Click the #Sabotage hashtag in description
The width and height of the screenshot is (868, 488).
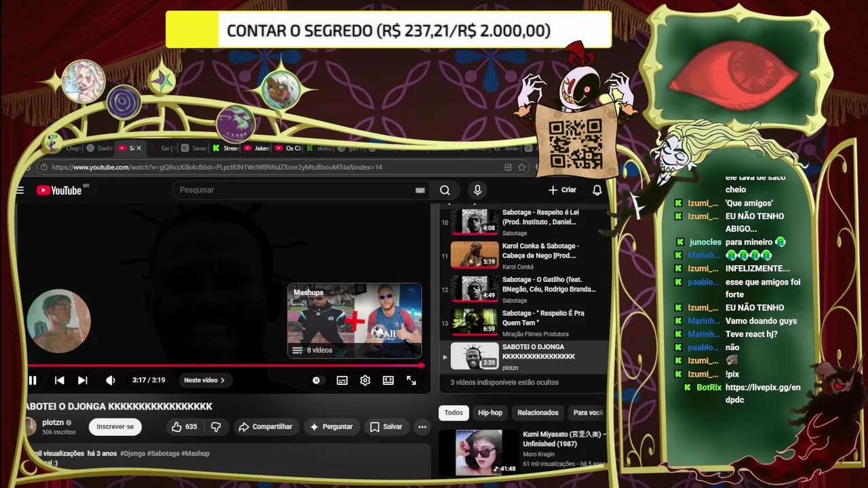click(163, 453)
